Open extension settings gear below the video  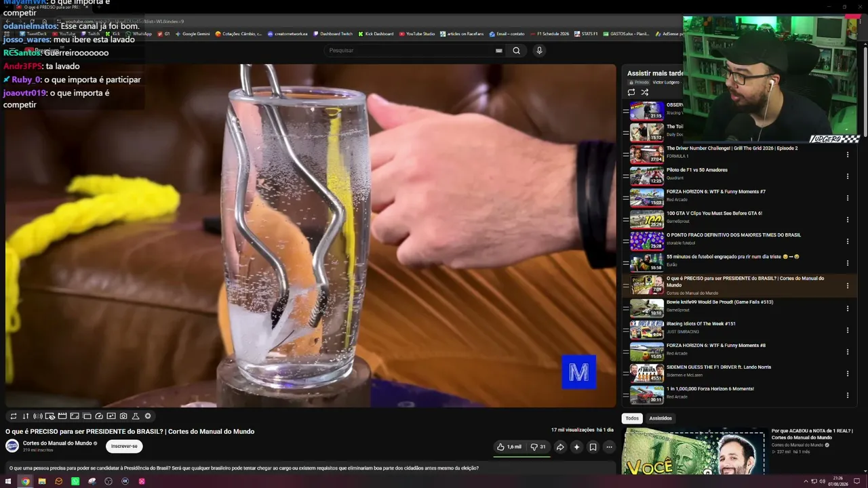[x=148, y=416]
